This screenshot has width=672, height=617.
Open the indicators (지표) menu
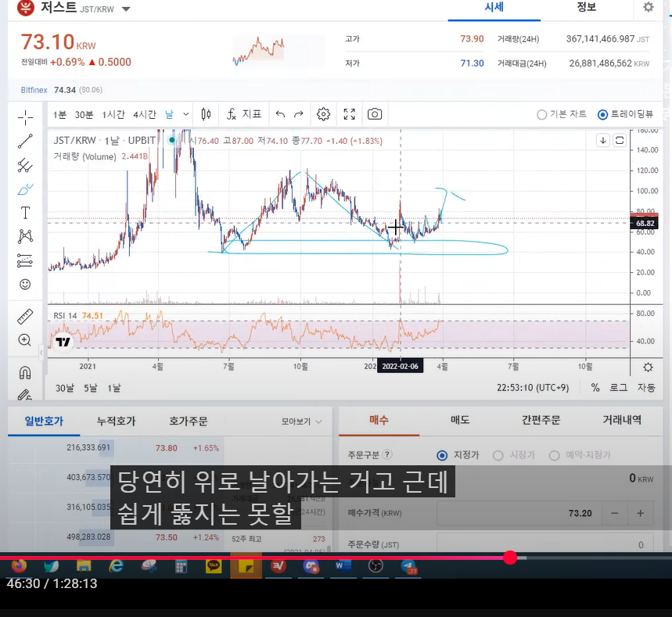tap(244, 114)
